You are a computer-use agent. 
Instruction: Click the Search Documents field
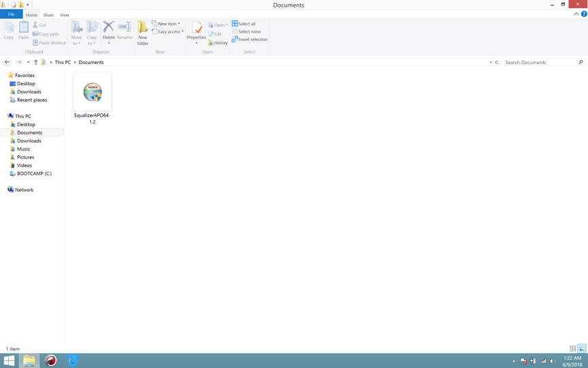coord(544,62)
